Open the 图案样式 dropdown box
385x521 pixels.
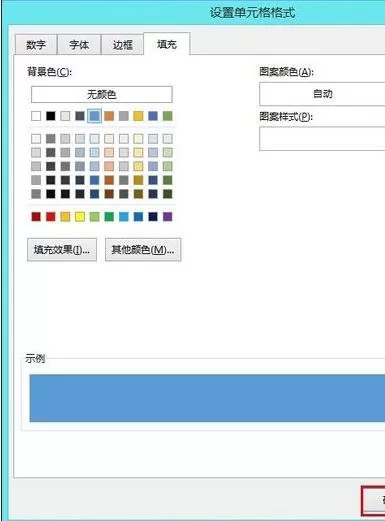pos(322,139)
